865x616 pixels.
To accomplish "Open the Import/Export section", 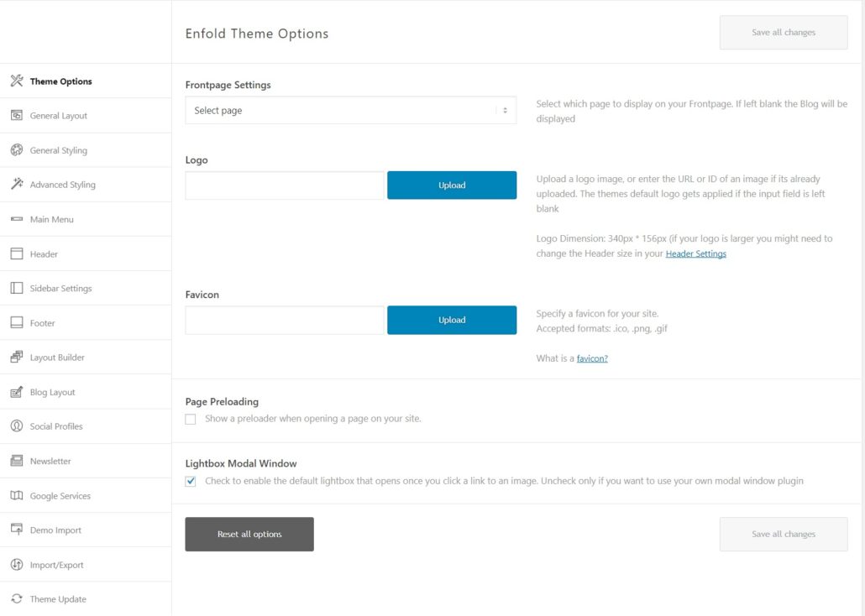I will [17, 564].
